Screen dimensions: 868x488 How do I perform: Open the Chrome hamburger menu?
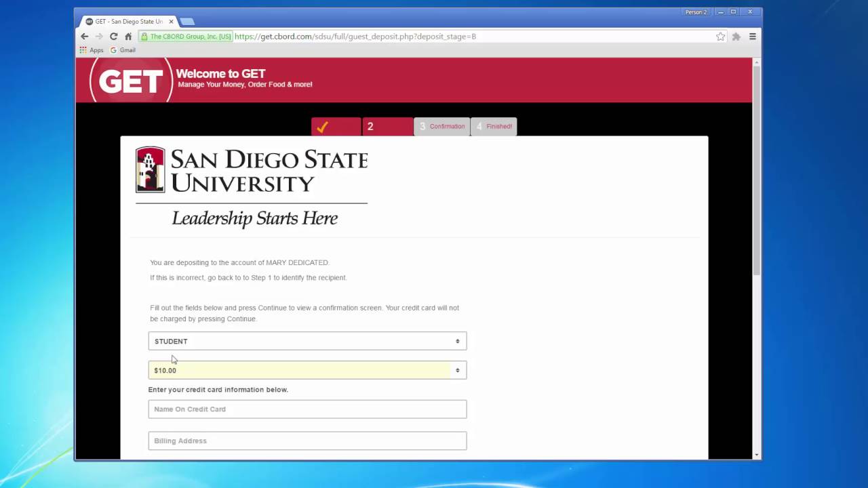pyautogui.click(x=752, y=37)
